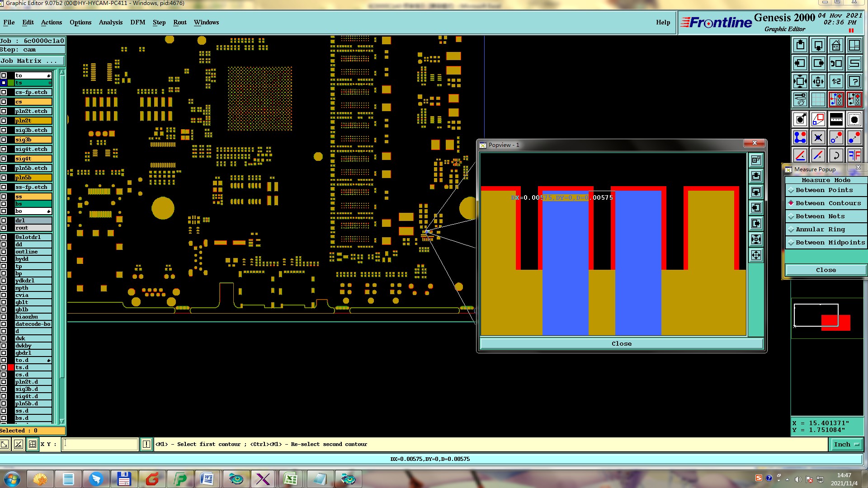
Task: Open the Analysis menu
Action: click(x=110, y=22)
